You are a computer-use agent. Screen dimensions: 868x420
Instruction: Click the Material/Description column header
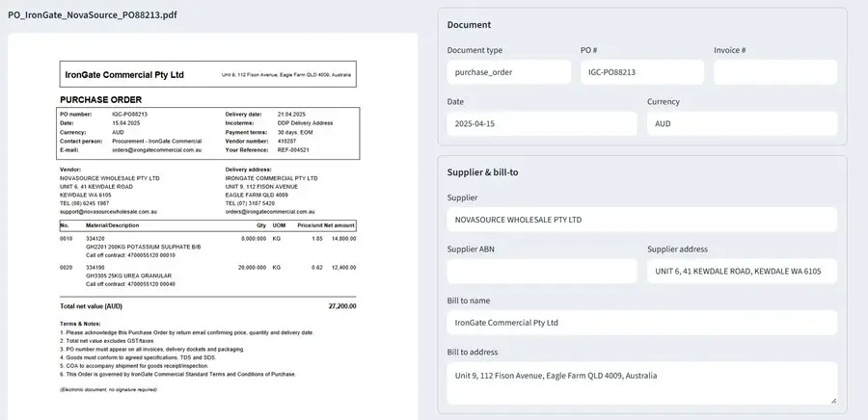coord(113,225)
